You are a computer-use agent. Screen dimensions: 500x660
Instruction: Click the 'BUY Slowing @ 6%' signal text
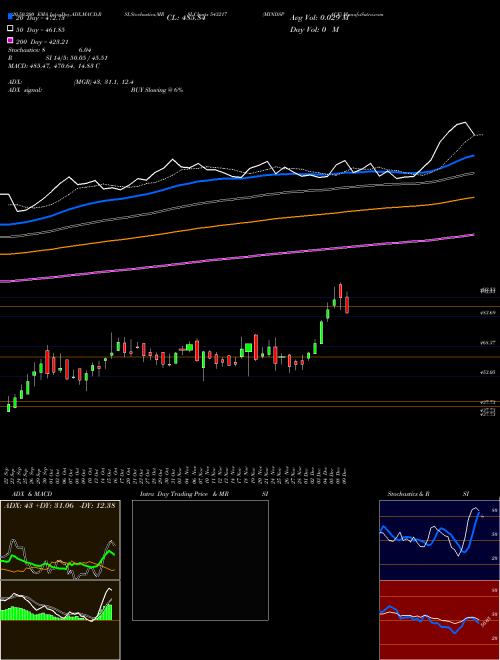[x=157, y=90]
